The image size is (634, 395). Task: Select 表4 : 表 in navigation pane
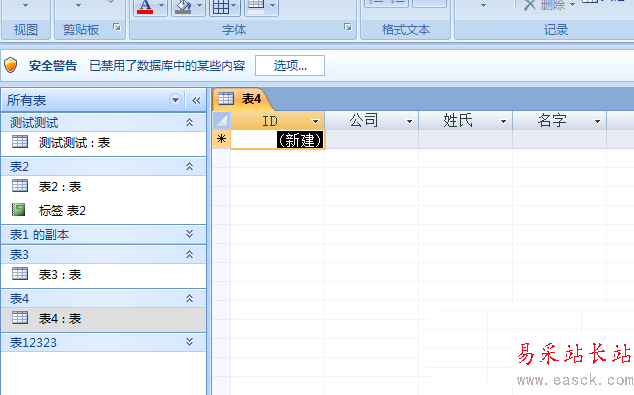(x=104, y=319)
